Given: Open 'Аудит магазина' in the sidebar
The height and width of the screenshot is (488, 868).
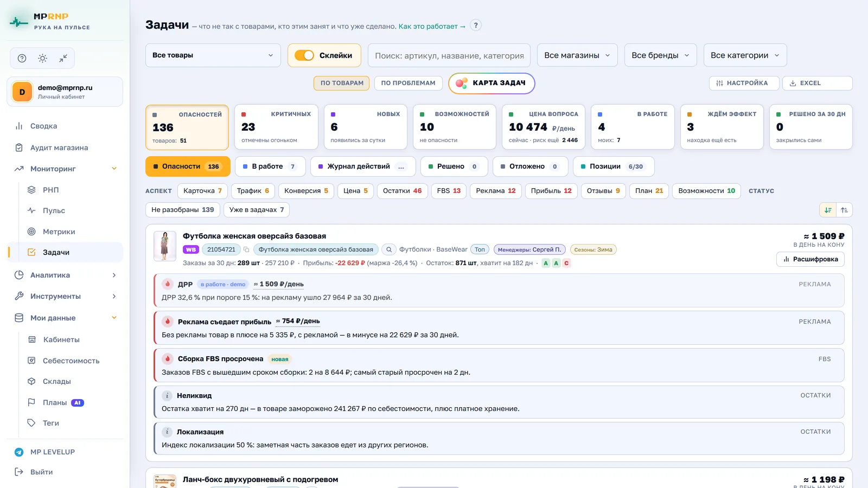Looking at the screenshot, I should [x=65, y=147].
